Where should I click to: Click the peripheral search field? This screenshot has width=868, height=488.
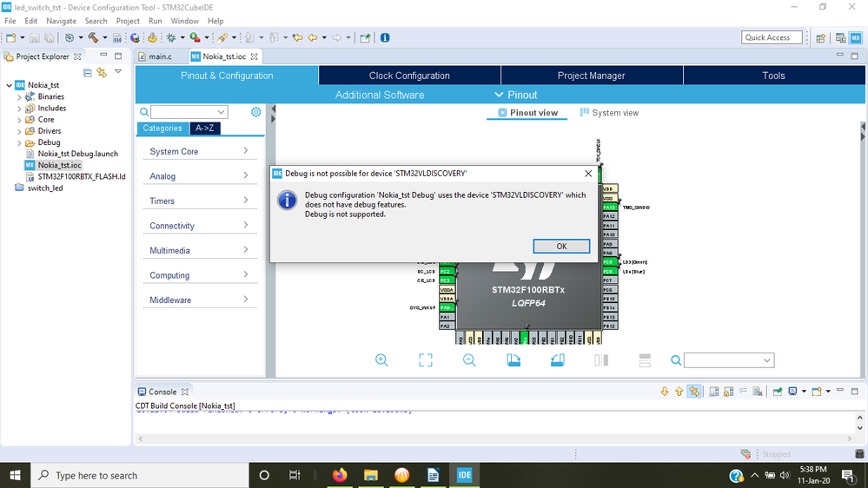[x=189, y=112]
